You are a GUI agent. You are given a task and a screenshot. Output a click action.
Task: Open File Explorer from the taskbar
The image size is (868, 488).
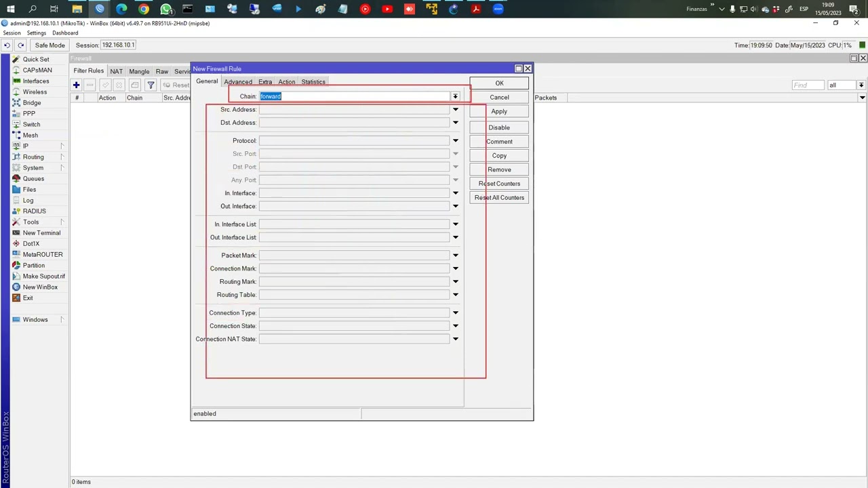point(77,9)
